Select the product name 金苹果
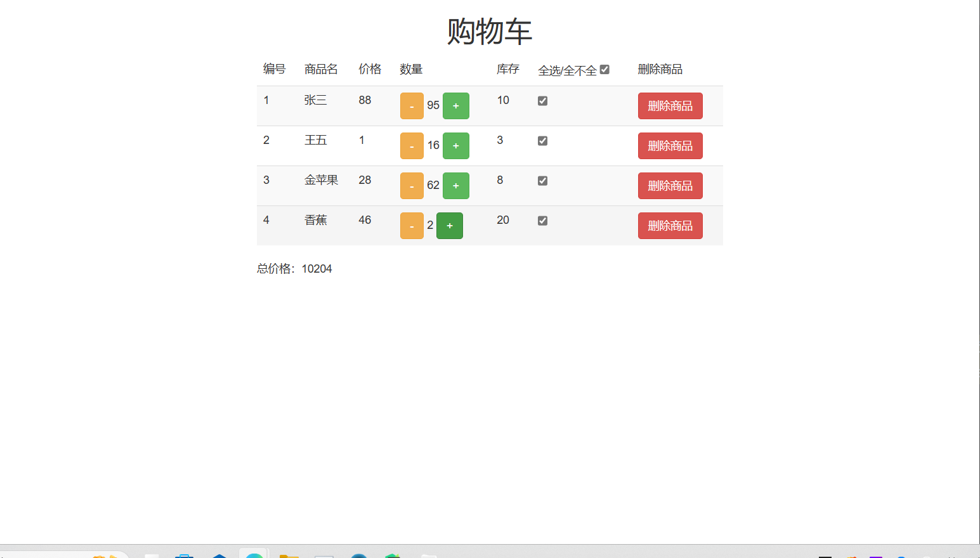980x558 pixels. point(321,180)
